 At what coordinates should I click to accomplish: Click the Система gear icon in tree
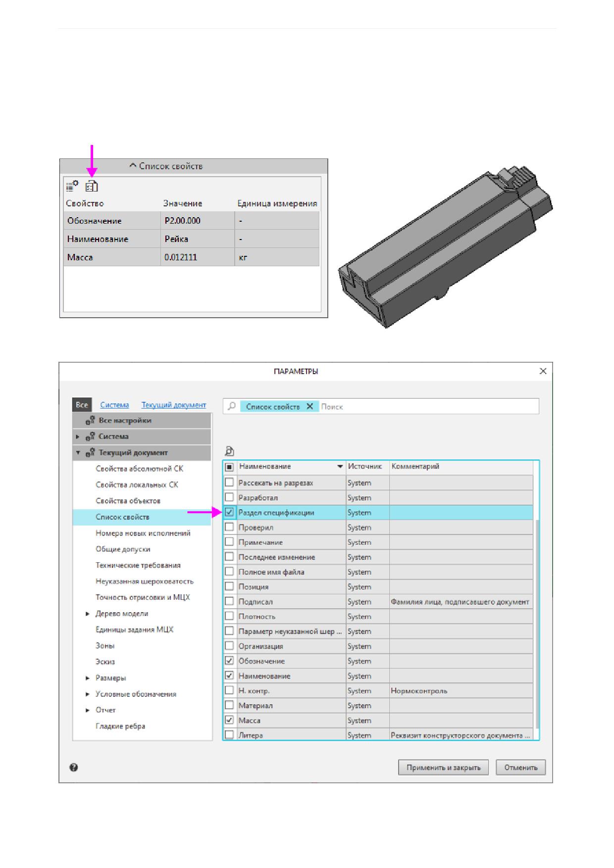pos(90,436)
